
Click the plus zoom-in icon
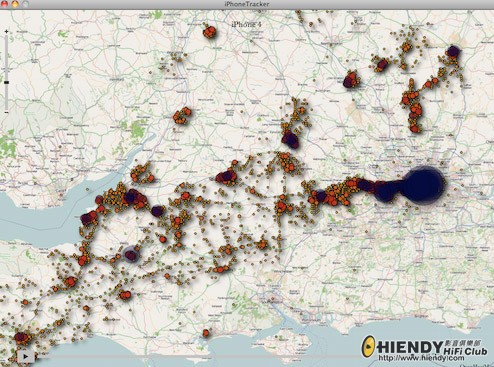(x=6, y=32)
